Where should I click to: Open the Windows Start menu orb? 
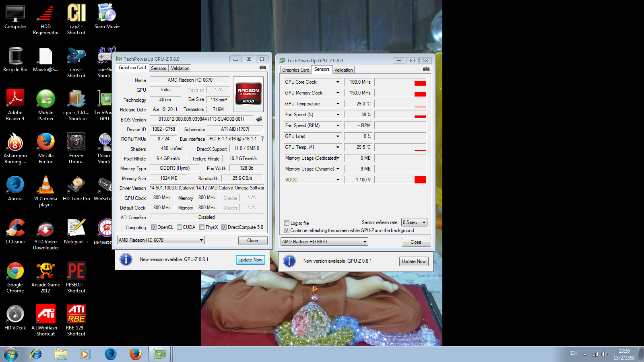click(x=11, y=354)
